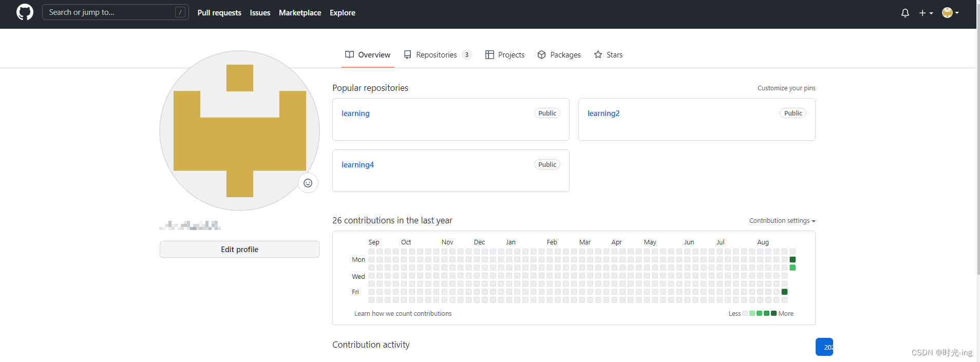Go to Pull requests
Viewport: 980px width, 362px height.
[x=219, y=13]
